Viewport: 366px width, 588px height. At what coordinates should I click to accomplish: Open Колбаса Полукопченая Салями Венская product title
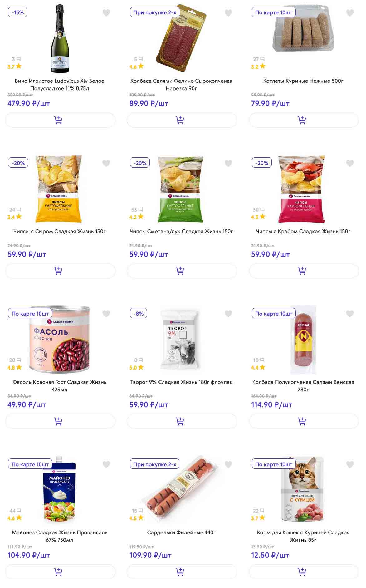coord(303,385)
